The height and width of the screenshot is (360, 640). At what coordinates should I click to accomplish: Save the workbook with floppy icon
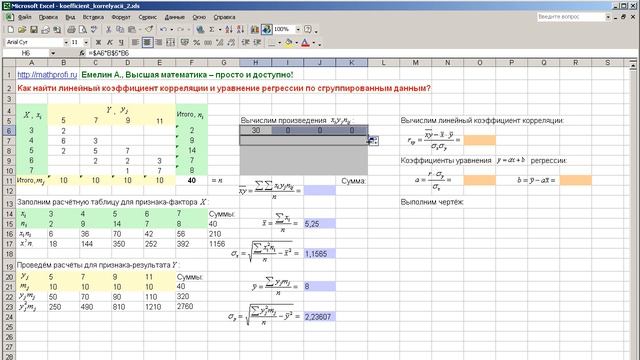point(33,29)
